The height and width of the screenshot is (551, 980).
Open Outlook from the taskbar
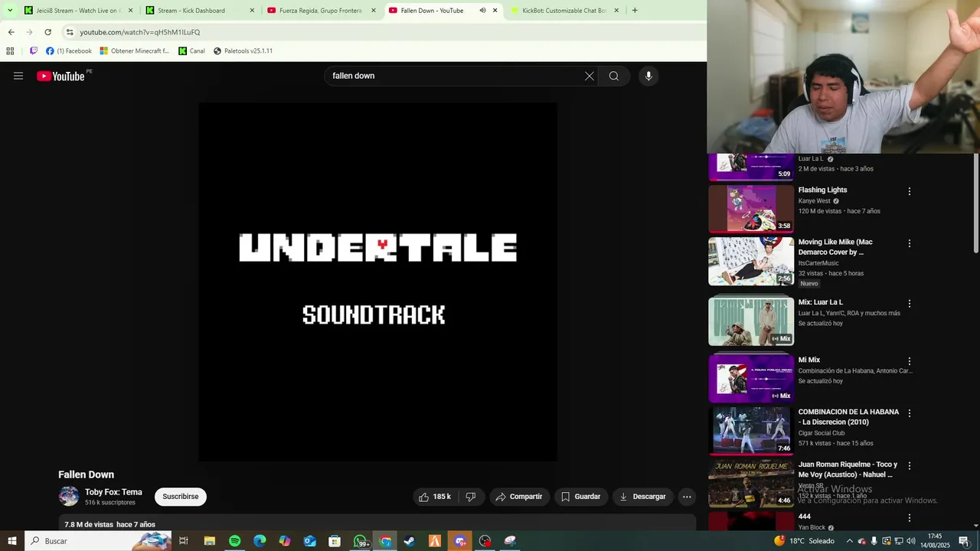tap(309, 541)
